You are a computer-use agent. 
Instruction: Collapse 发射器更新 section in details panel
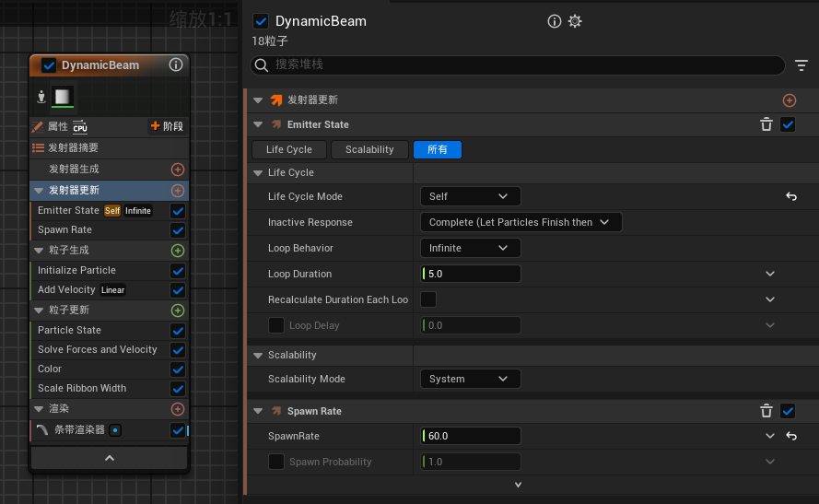[258, 100]
